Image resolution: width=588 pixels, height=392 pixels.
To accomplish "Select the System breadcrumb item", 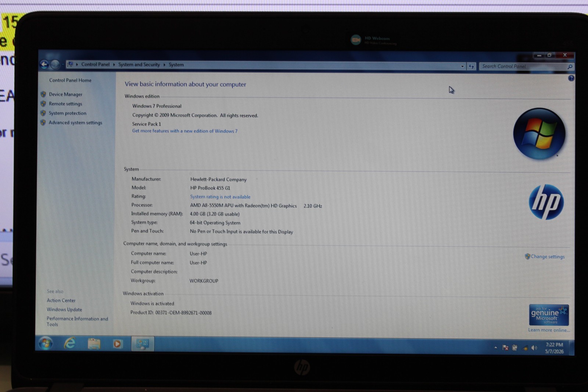I will coord(176,65).
